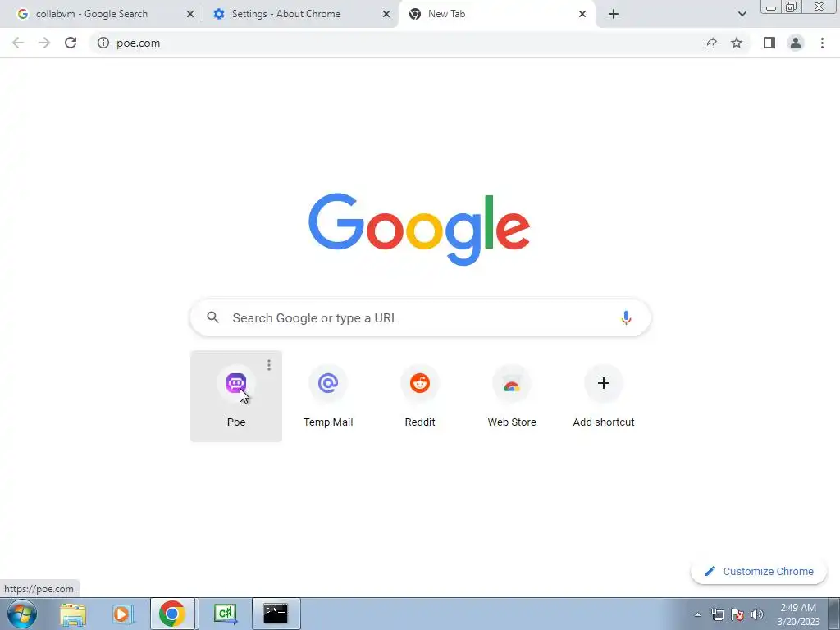The image size is (840, 630).
Task: View site information icon in address bar
Action: point(103,43)
